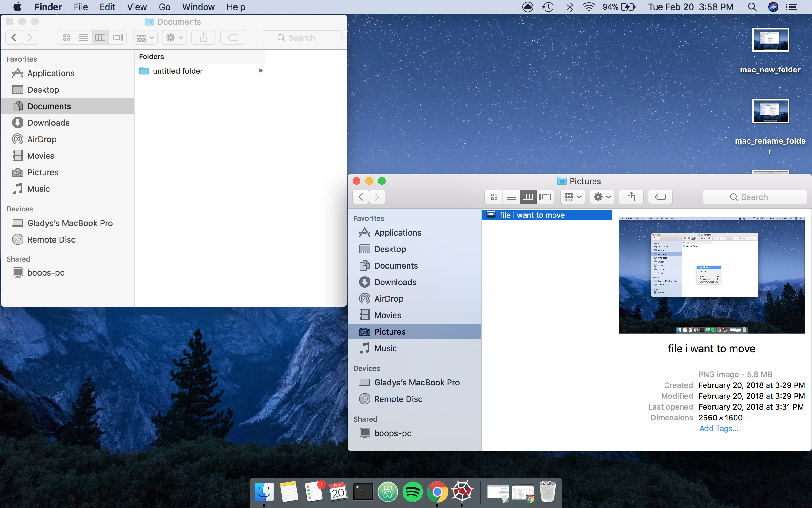Open Pictures in Documents window sidebar
Image resolution: width=812 pixels, height=508 pixels.
click(68, 172)
